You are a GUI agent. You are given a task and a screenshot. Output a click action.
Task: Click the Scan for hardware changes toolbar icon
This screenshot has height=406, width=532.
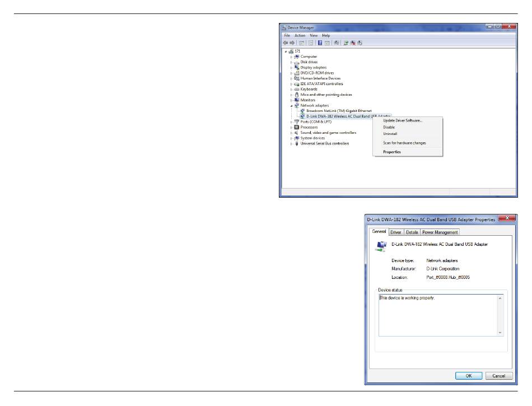[x=336, y=43]
